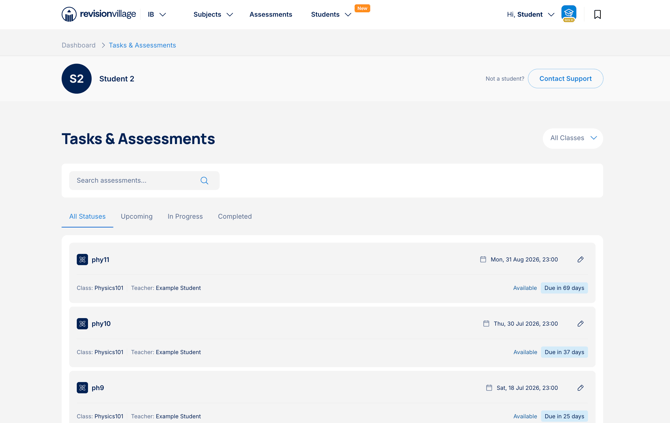Switch to the Completed tab
670x423 pixels.
235,217
